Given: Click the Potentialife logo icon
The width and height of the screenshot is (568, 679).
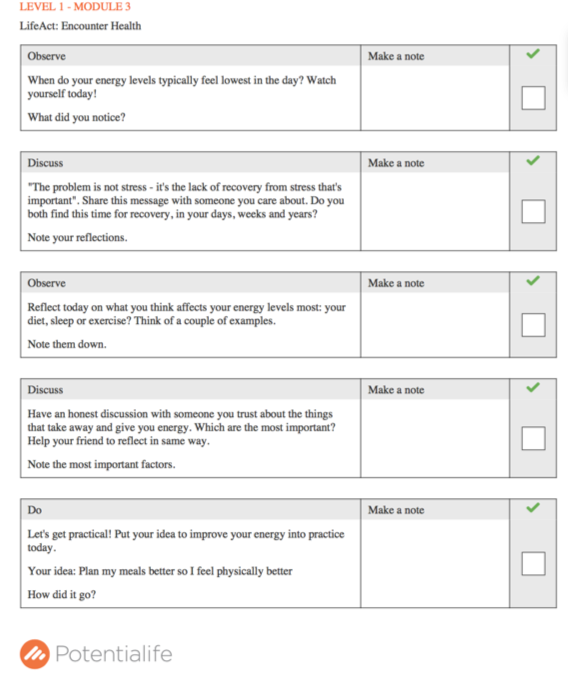Looking at the screenshot, I should point(35,654).
